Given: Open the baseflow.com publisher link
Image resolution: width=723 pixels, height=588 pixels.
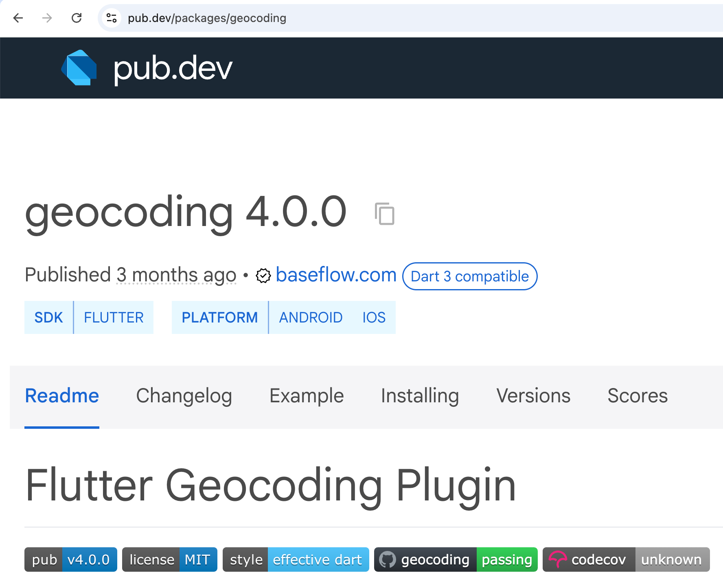Looking at the screenshot, I should tap(336, 274).
